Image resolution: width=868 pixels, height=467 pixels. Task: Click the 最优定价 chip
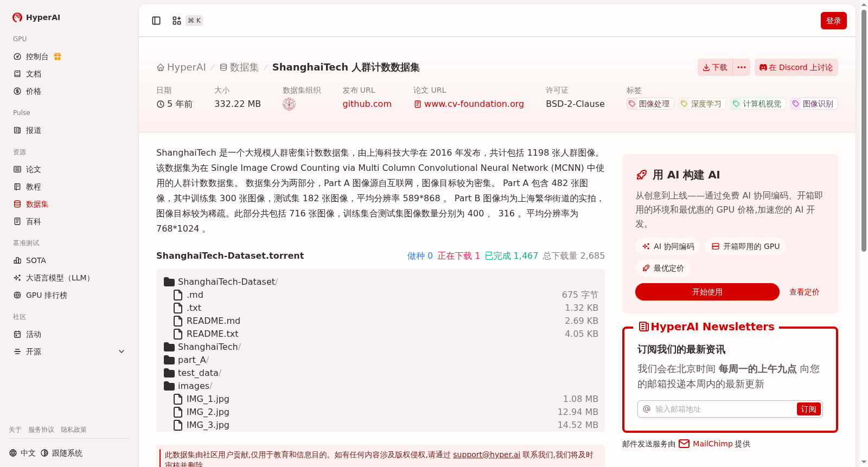click(x=663, y=268)
